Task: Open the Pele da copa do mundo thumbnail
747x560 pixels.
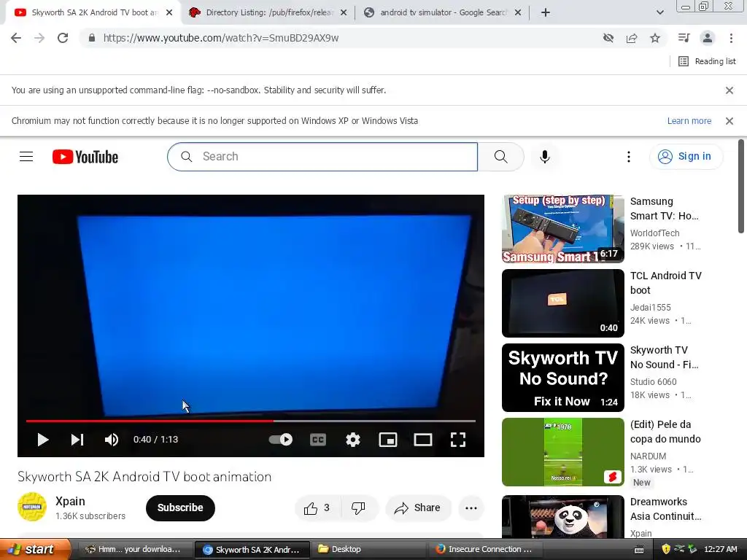Action: pyautogui.click(x=562, y=452)
